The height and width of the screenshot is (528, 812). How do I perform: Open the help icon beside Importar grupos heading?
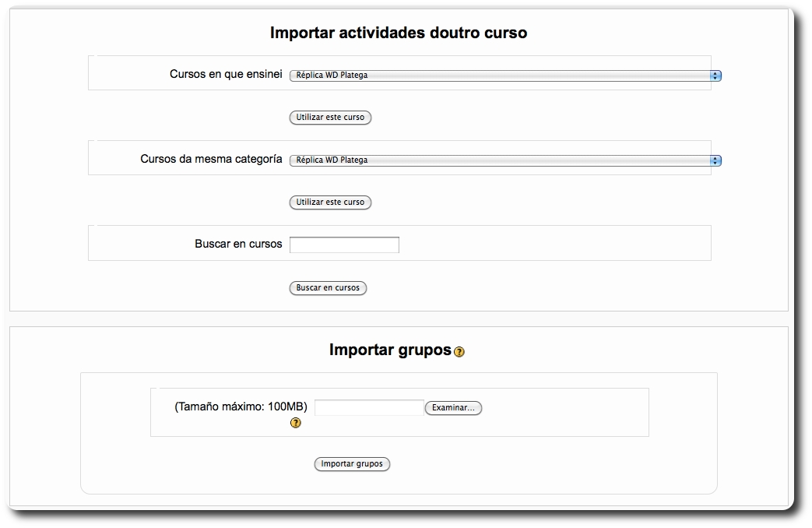point(459,353)
